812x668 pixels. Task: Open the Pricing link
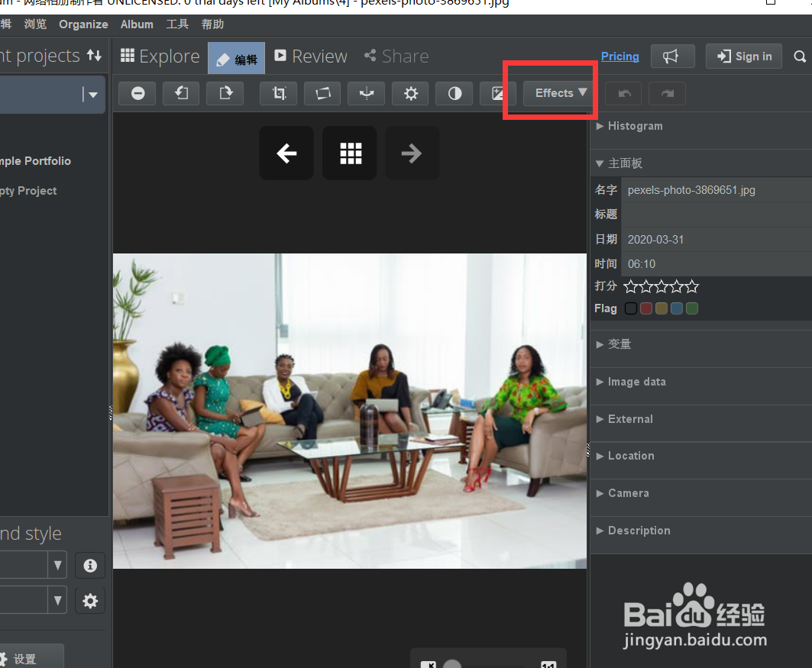620,56
